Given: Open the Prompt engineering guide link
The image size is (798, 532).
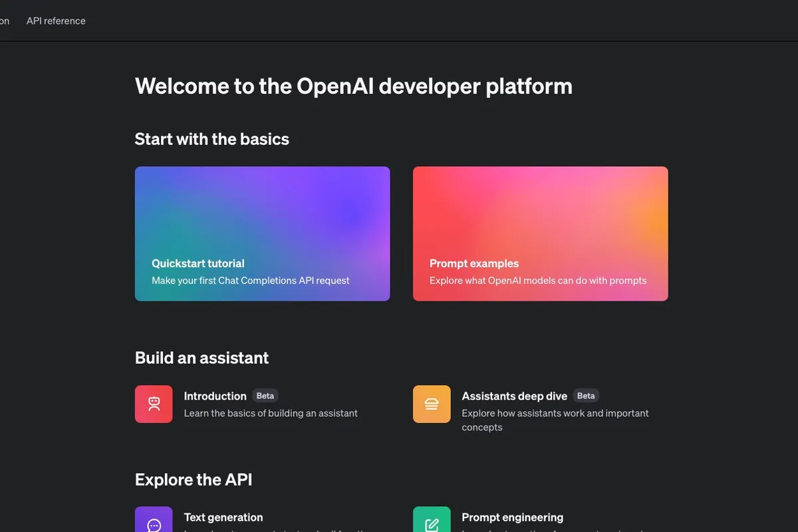Looking at the screenshot, I should (512, 517).
